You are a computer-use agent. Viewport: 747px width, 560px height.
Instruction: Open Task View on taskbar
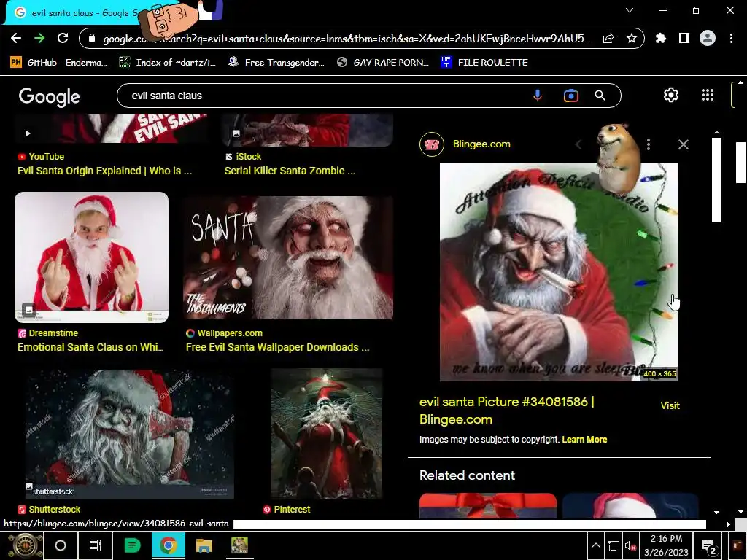click(96, 545)
